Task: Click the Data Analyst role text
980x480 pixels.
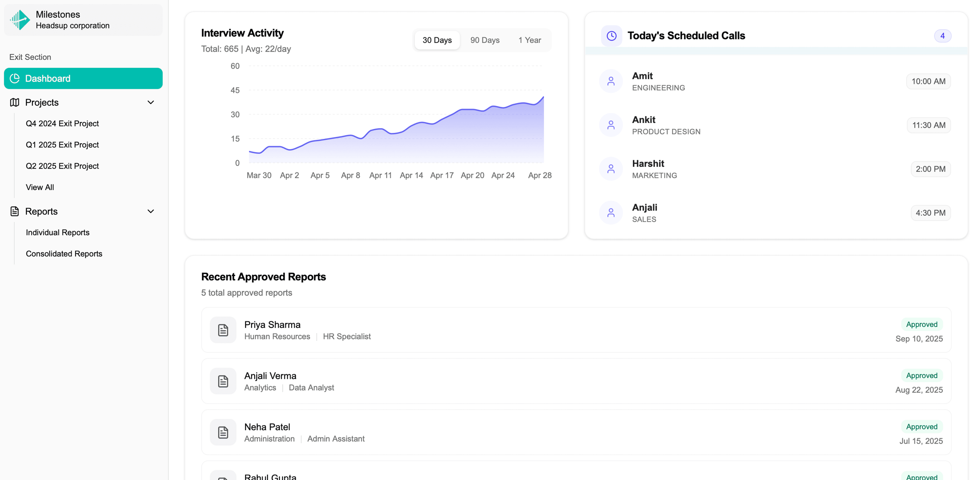Action: pos(311,388)
